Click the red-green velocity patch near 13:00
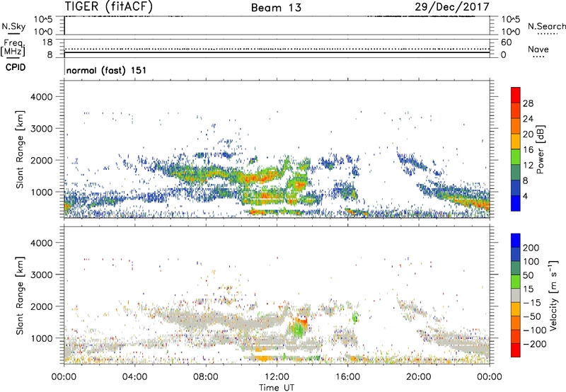566x392 pixels. pyautogui.click(x=299, y=326)
